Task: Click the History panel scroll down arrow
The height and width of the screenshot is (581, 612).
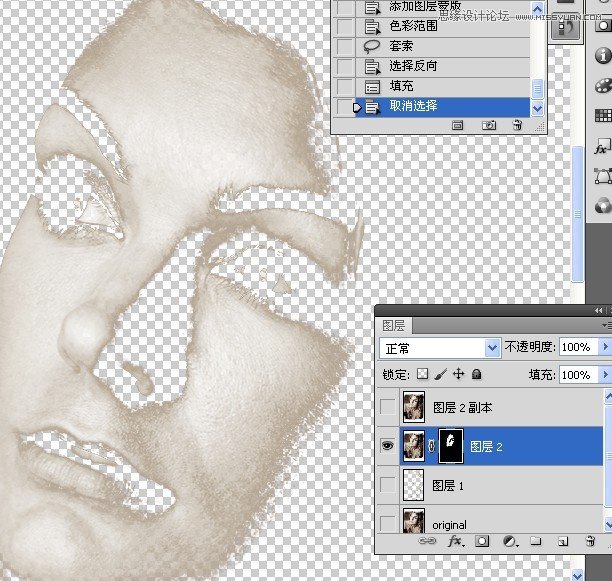Action: [537, 108]
